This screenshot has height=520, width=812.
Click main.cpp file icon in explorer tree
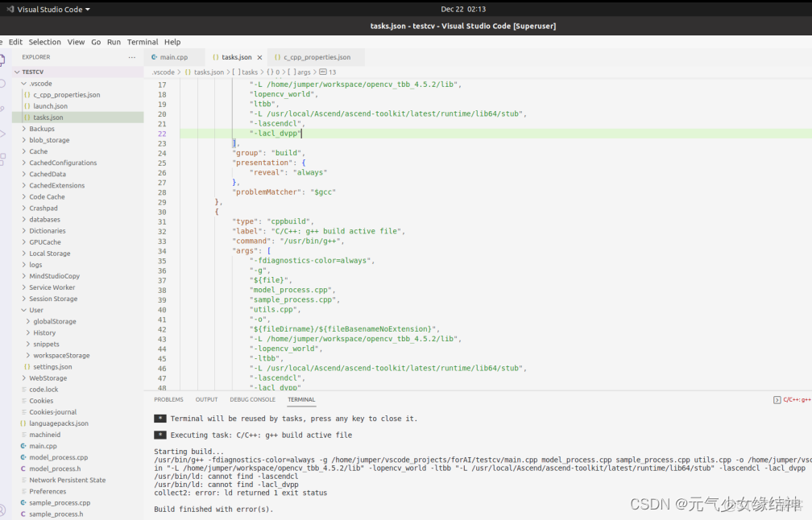click(x=23, y=446)
